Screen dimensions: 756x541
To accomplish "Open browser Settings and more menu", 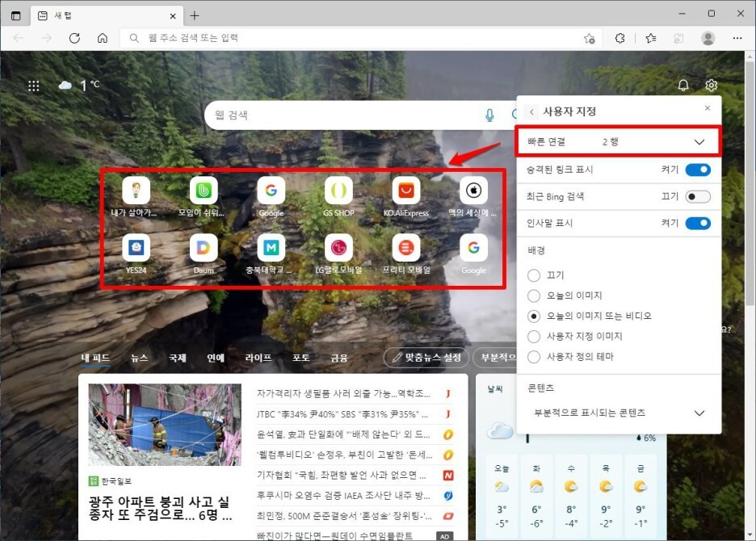I will 737,38.
